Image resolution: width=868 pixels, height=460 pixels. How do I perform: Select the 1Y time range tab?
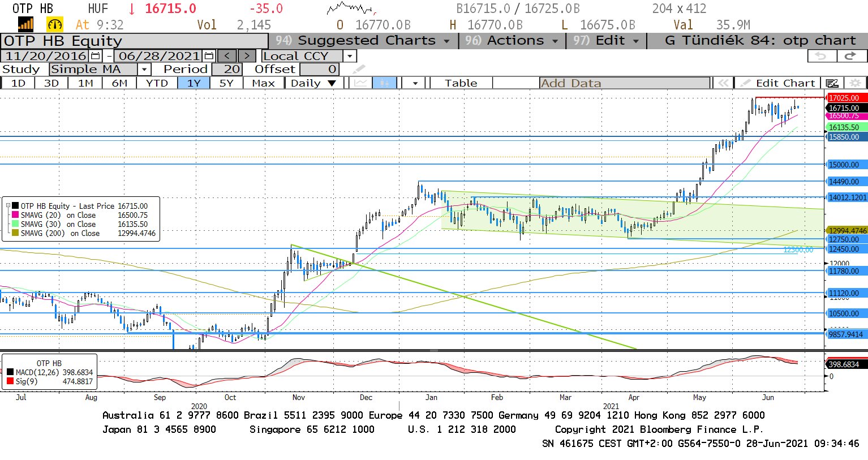click(194, 83)
